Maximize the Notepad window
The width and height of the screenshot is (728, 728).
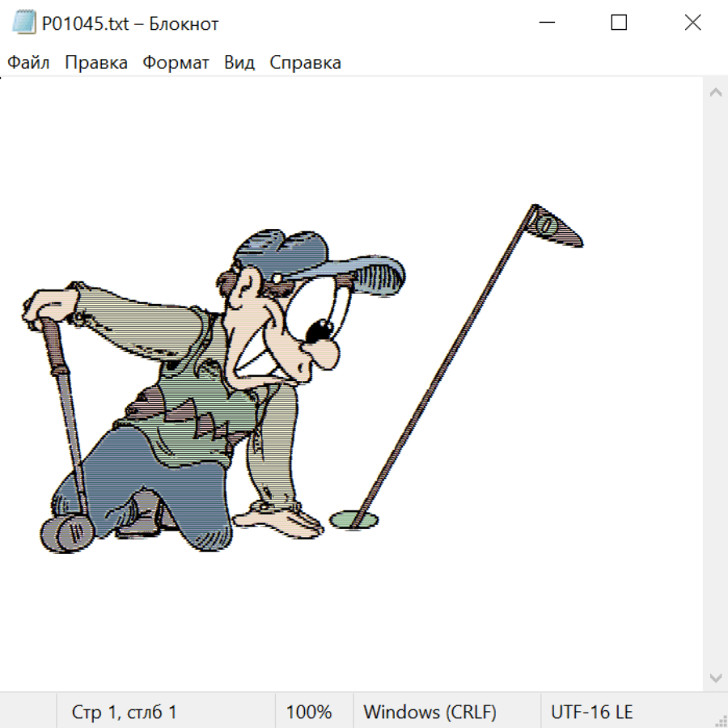pyautogui.click(x=619, y=23)
